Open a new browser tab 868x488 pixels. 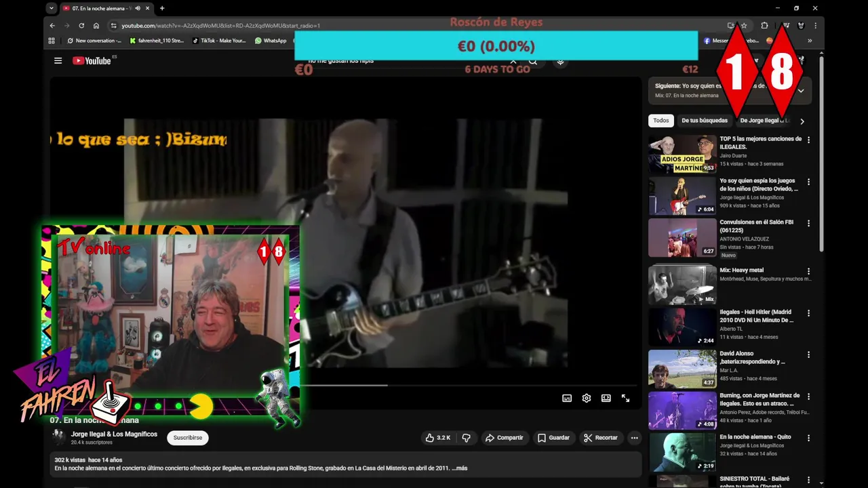(x=161, y=8)
